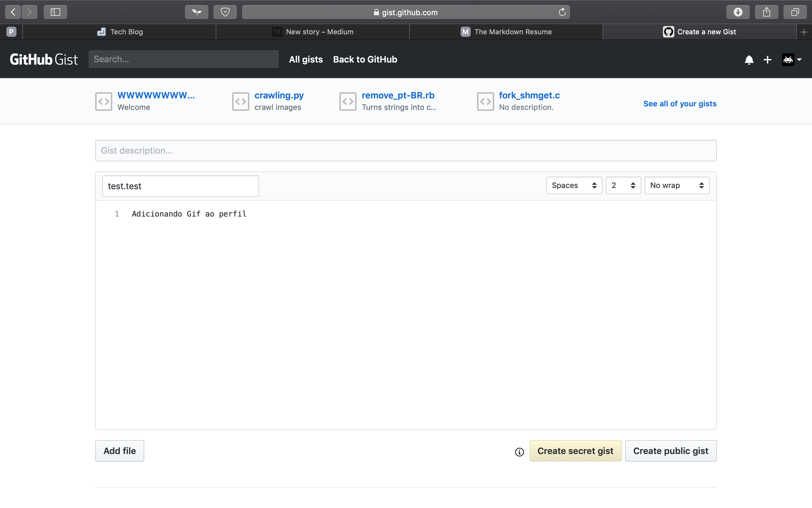Click the gist.github.com address bar
812x508 pixels.
(x=406, y=12)
